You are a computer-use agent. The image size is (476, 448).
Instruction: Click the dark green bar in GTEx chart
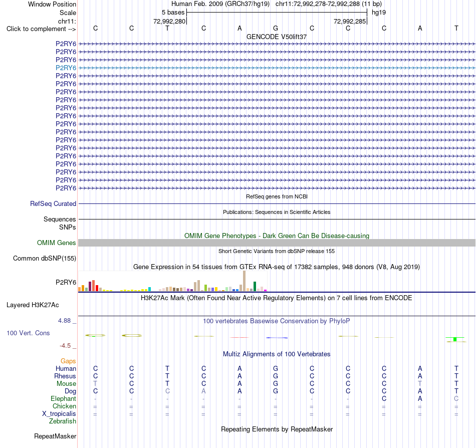[255, 287]
